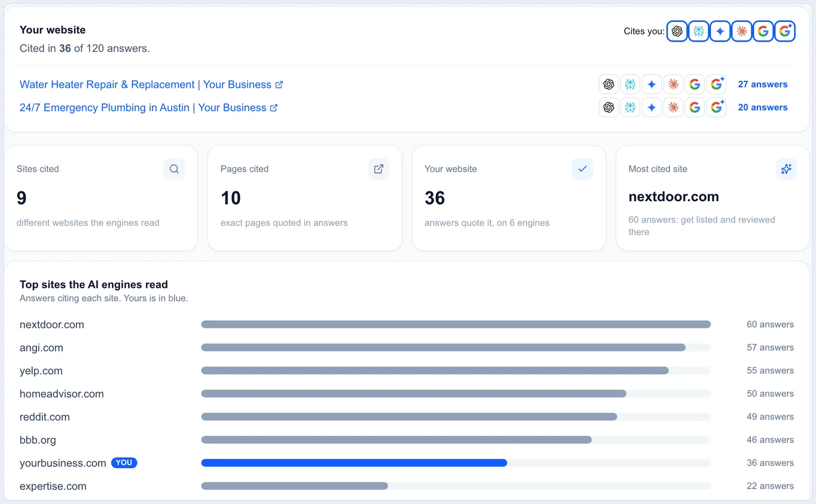
Task: Select angi.com in the Top sites list
Action: coord(42,348)
